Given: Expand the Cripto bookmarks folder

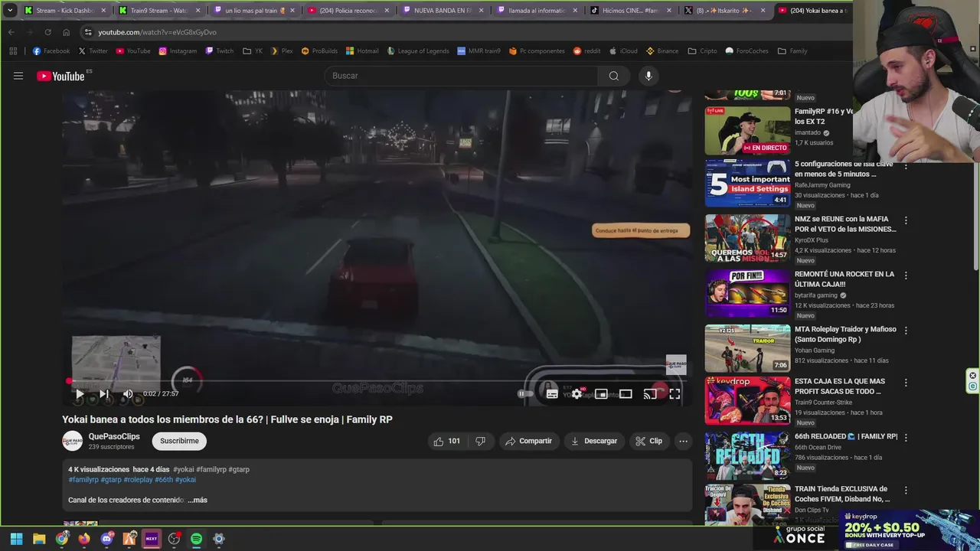Looking at the screenshot, I should 702,51.
